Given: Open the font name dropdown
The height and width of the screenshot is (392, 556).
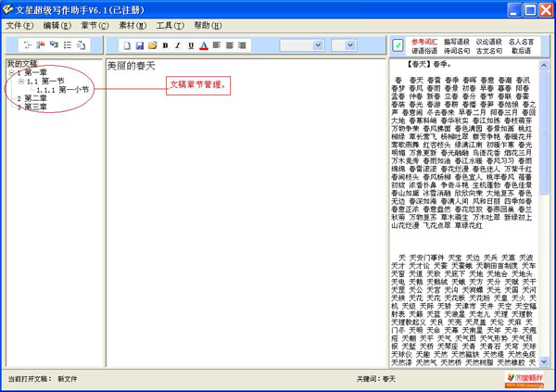Looking at the screenshot, I should [x=316, y=44].
